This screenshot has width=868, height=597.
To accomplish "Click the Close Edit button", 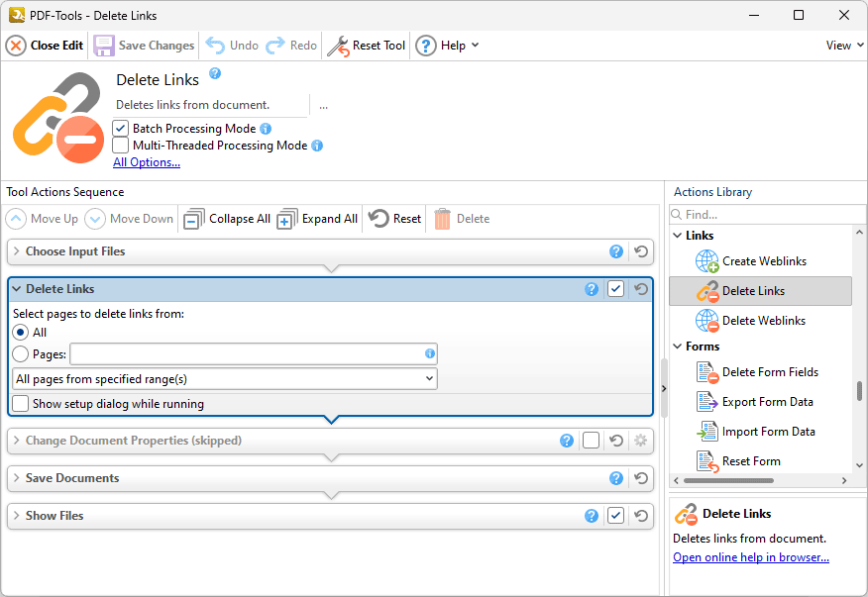I will [x=45, y=46].
